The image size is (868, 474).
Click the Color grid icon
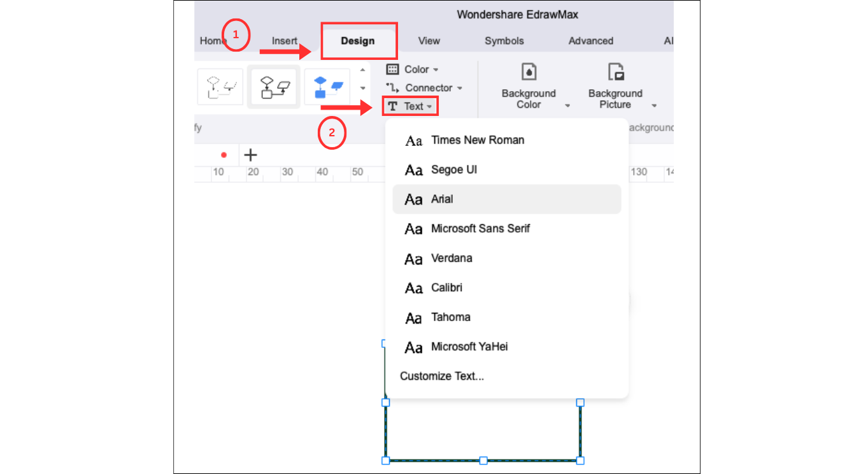393,69
